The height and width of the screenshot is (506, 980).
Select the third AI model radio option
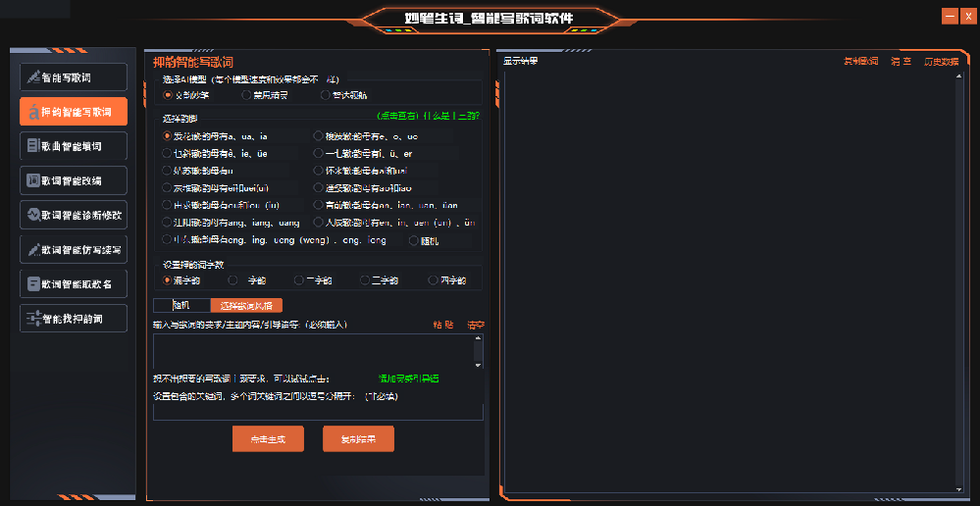tap(325, 95)
